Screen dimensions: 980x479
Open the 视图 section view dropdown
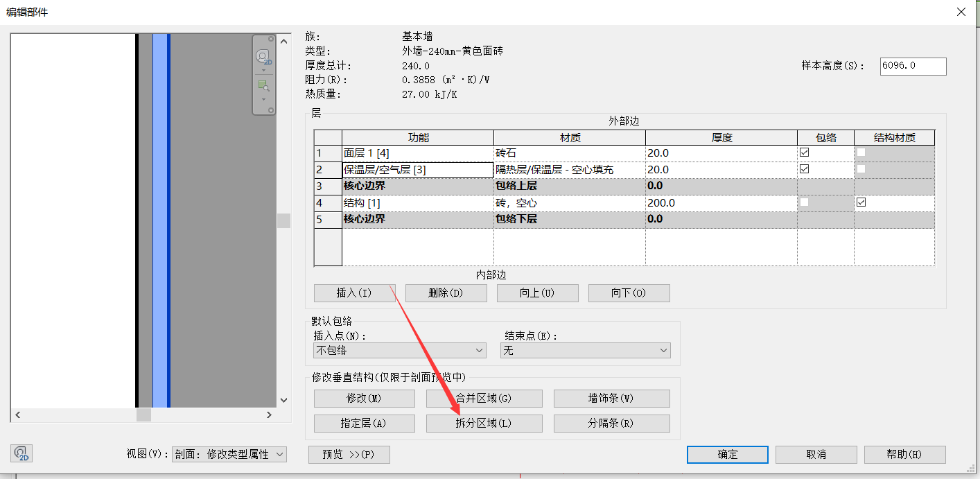[229, 455]
